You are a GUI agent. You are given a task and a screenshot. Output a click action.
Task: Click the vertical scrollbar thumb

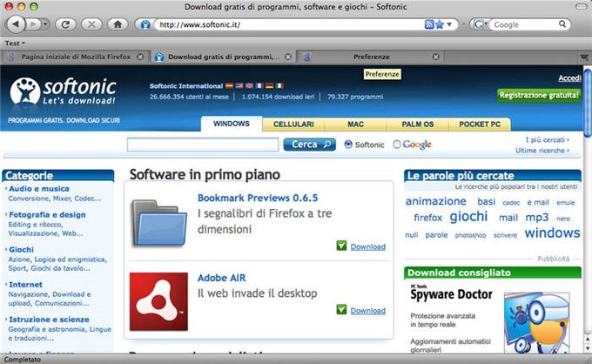[x=588, y=102]
